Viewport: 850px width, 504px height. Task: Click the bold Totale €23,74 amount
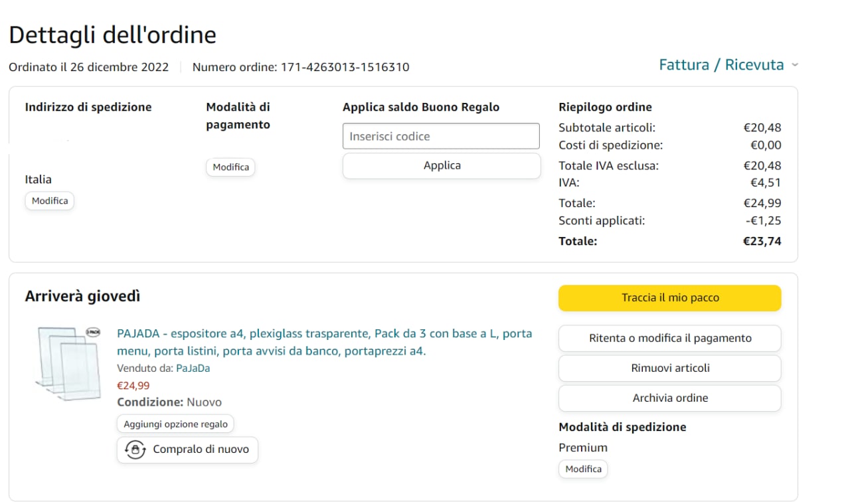coord(762,241)
